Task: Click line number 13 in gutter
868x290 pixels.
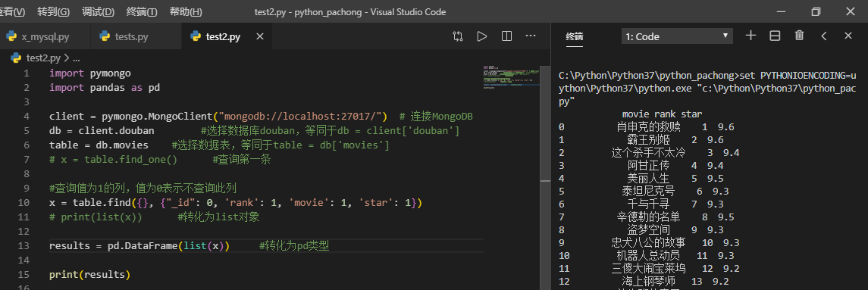Action: (24, 246)
